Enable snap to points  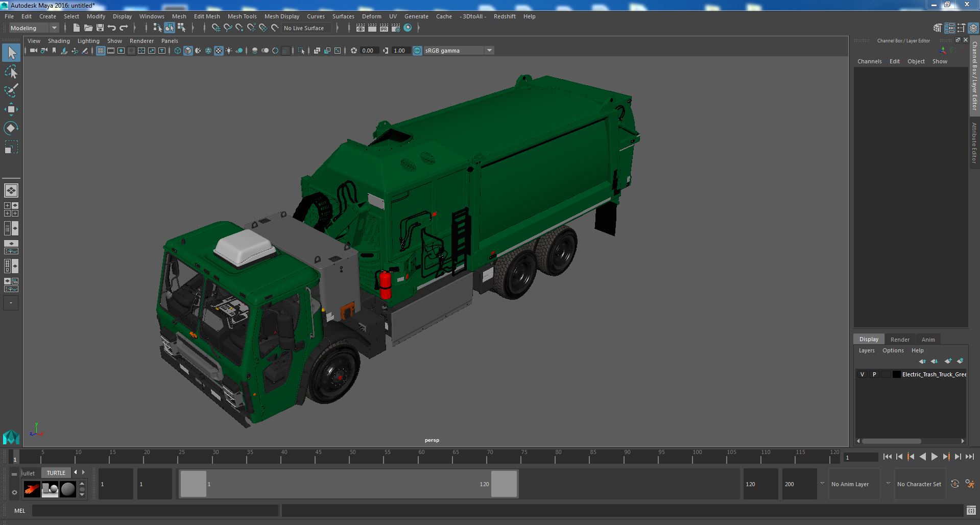239,28
